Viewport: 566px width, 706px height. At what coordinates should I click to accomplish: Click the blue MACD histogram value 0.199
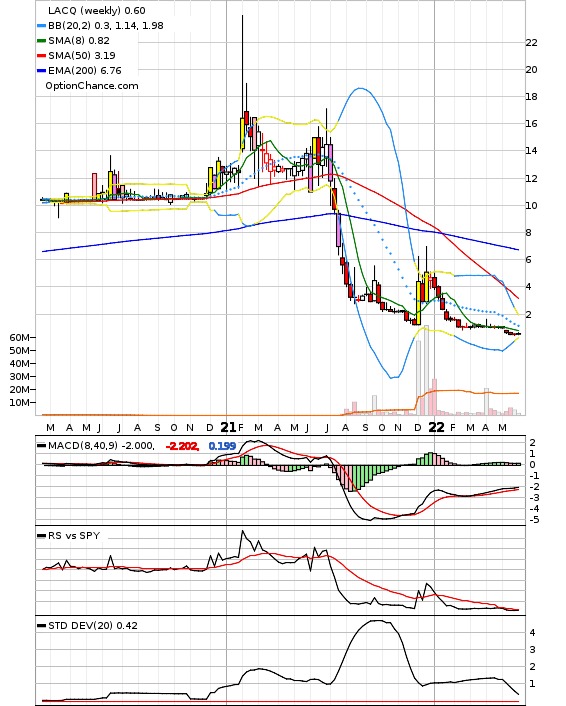click(x=222, y=446)
